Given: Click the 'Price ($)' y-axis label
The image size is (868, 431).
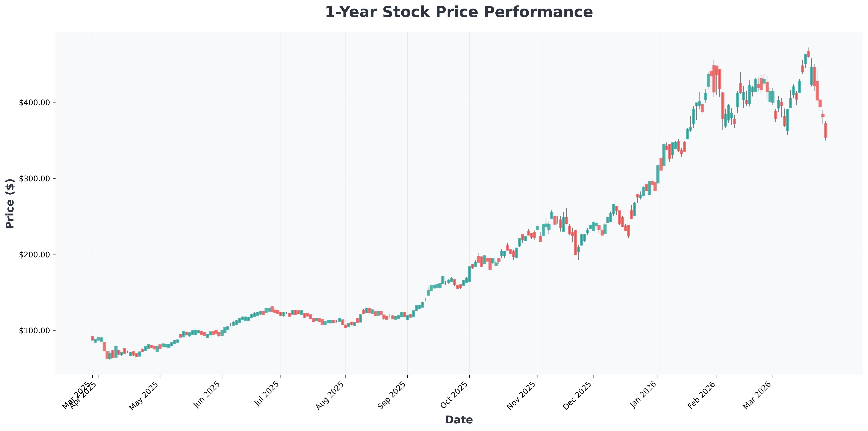Looking at the screenshot, I should coord(10,203).
